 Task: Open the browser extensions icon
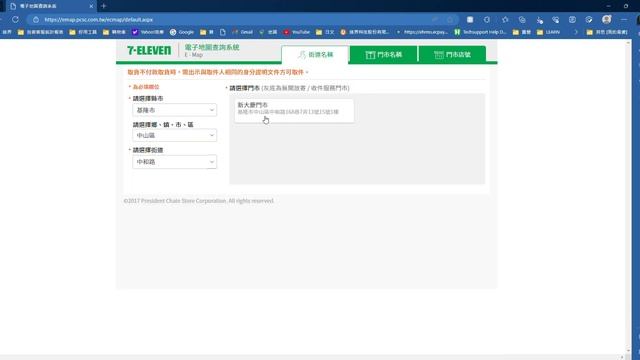[x=487, y=20]
